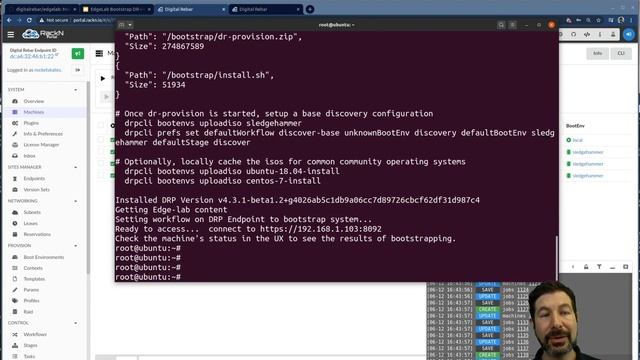
Task: Open the RackN hamburger menu
Action: (x=11, y=35)
